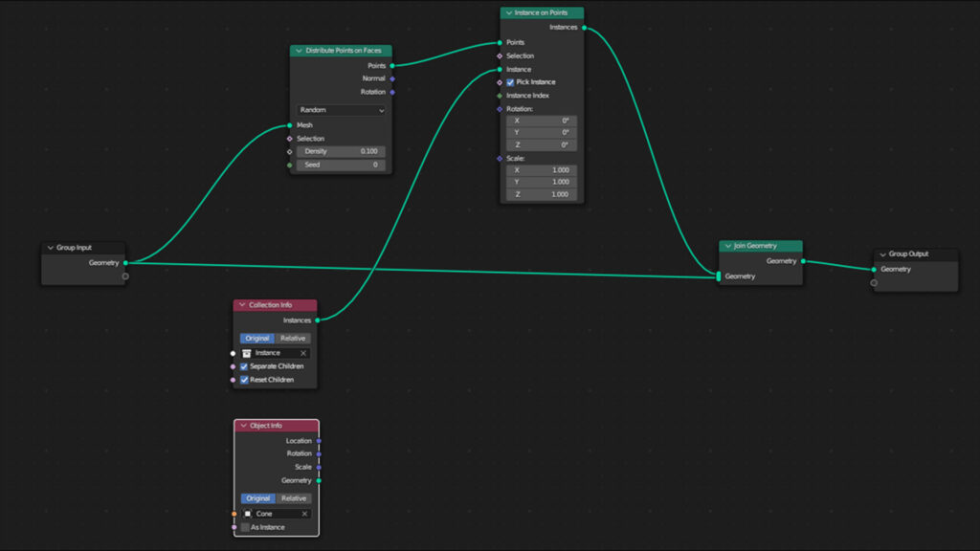Select Original mode in Object Info
Screen dimensions: 980x551
[x=260, y=497]
